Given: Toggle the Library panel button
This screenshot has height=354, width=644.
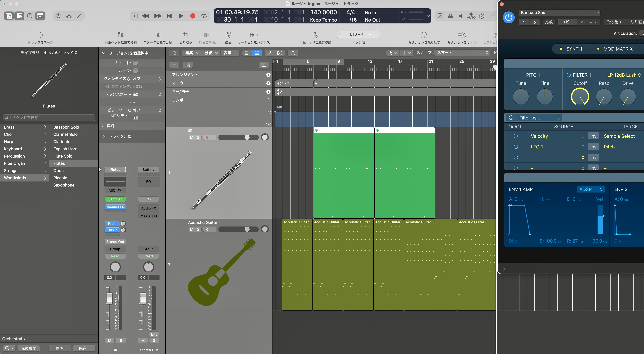Looking at the screenshot, I should coord(9,16).
